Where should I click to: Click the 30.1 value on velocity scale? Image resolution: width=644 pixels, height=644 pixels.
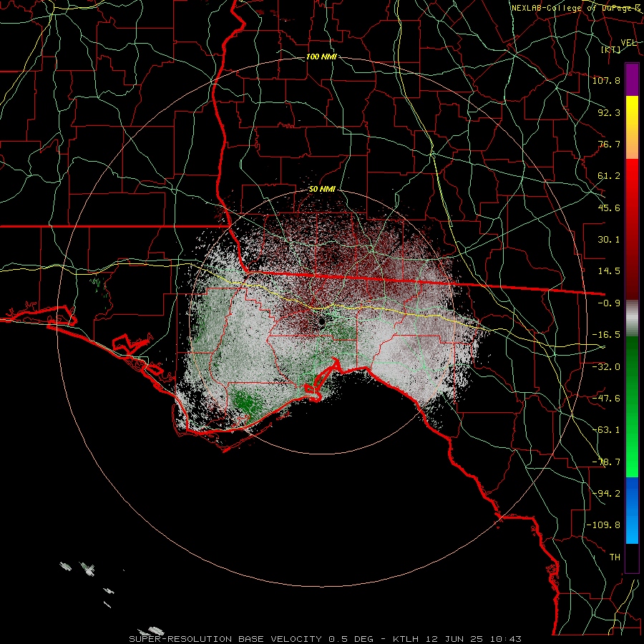coord(609,240)
